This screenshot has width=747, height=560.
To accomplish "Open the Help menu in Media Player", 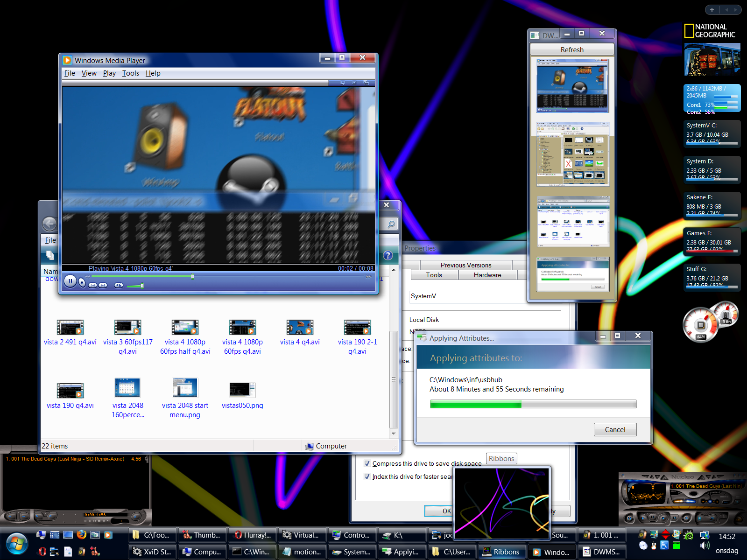I will coord(153,73).
